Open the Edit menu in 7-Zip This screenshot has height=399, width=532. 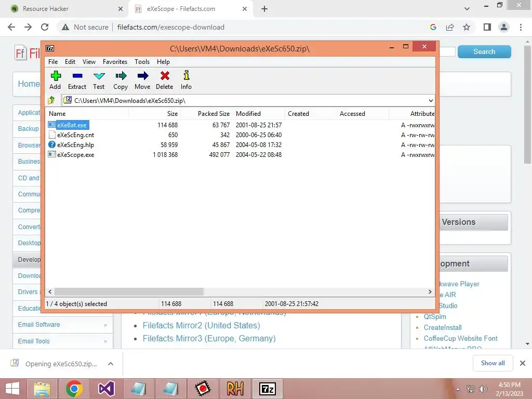tap(70, 62)
